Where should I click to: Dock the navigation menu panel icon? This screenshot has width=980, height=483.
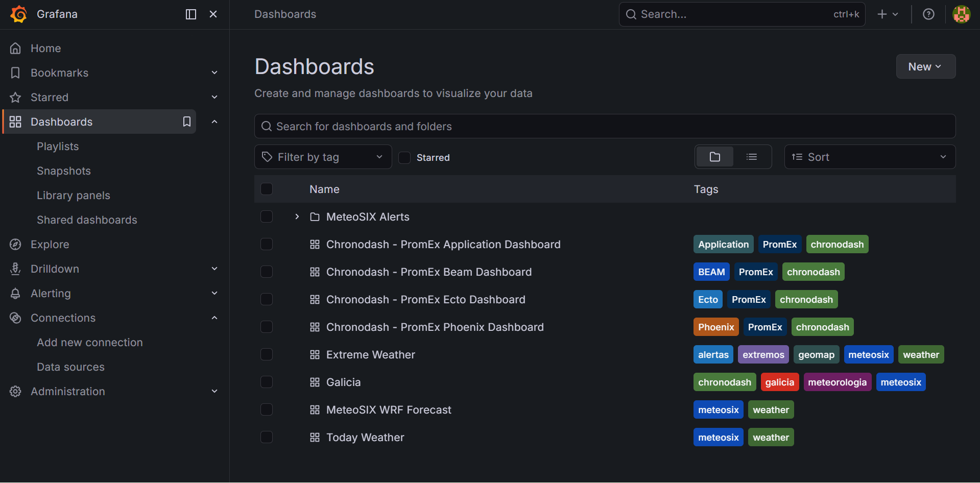pyautogui.click(x=191, y=14)
